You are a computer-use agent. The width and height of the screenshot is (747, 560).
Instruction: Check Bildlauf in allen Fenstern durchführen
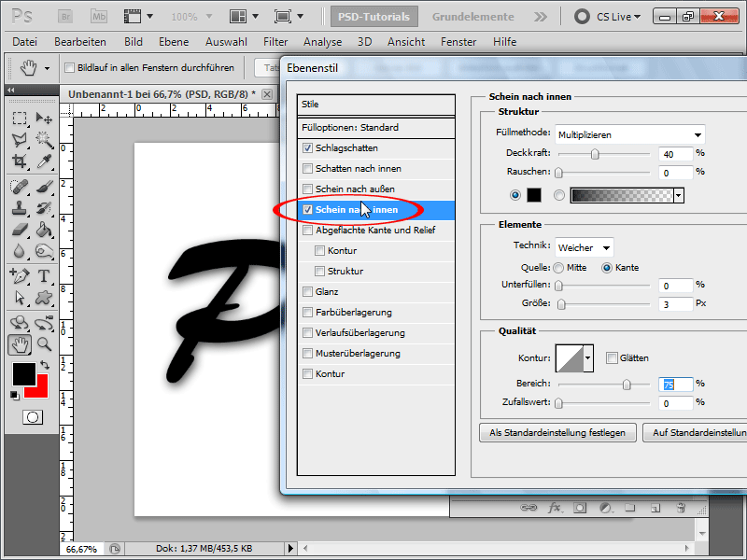tap(69, 68)
